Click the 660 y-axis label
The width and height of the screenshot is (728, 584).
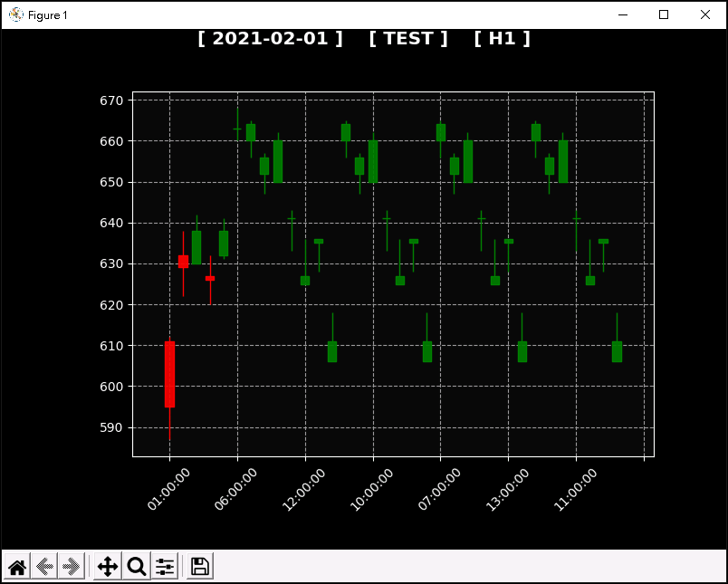tap(111, 141)
